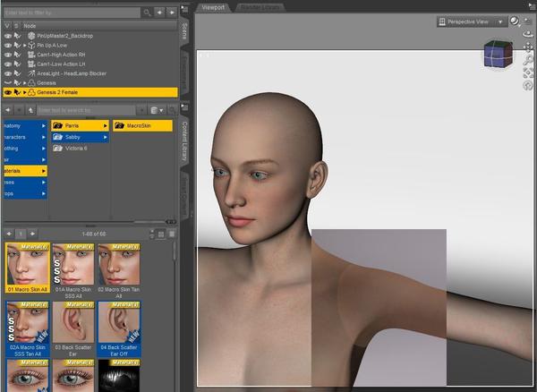Click the Content Library search field

(x=86, y=110)
